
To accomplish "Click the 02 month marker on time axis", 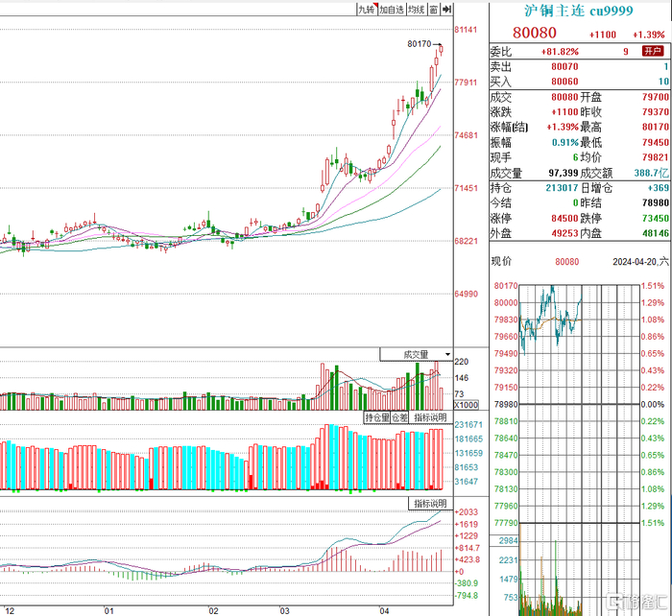I will click(213, 611).
